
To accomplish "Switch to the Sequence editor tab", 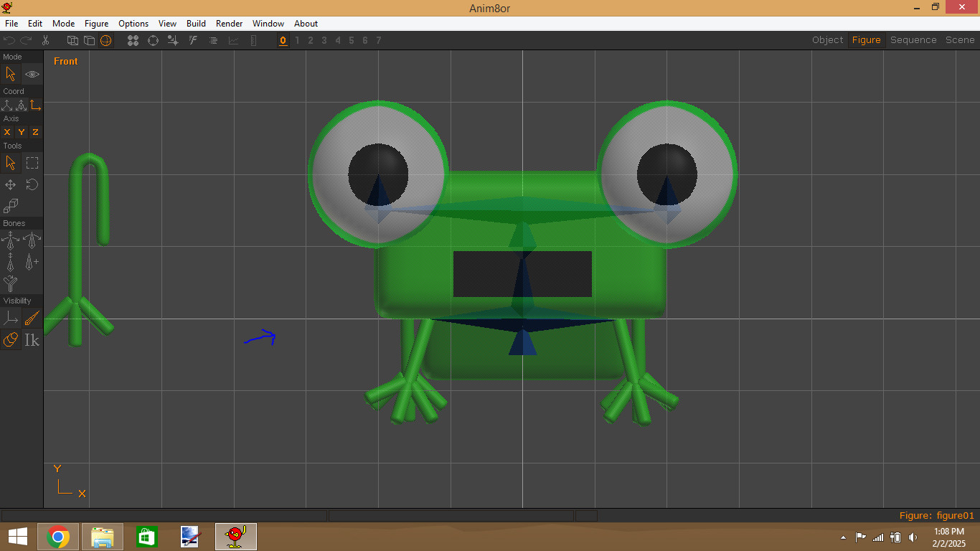I will 913,40.
